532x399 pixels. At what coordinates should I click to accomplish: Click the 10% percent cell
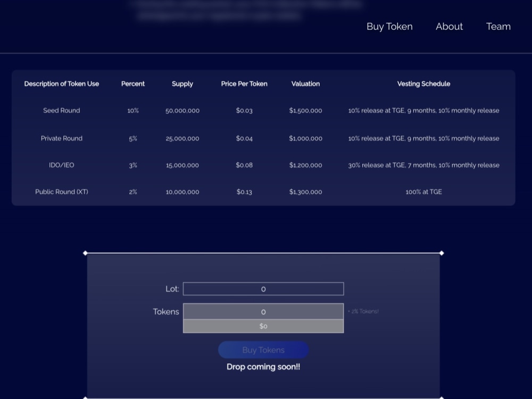point(133,110)
